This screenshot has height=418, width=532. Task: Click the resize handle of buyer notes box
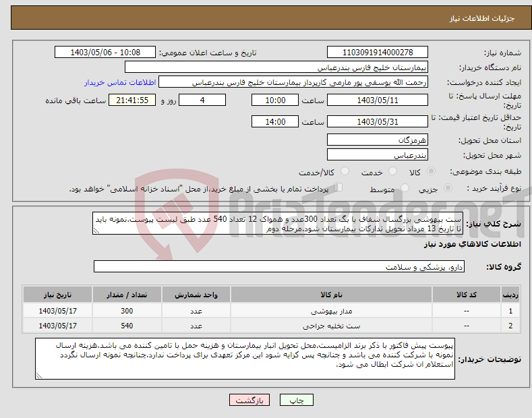(x=39, y=376)
